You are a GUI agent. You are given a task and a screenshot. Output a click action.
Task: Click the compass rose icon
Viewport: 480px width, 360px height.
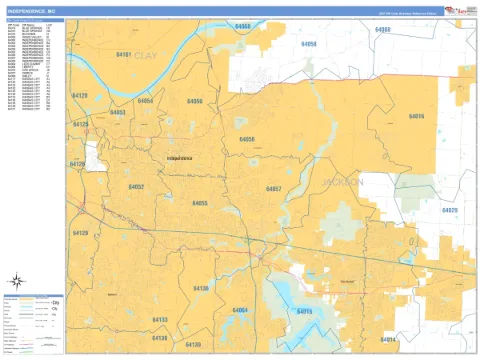tap(16, 281)
